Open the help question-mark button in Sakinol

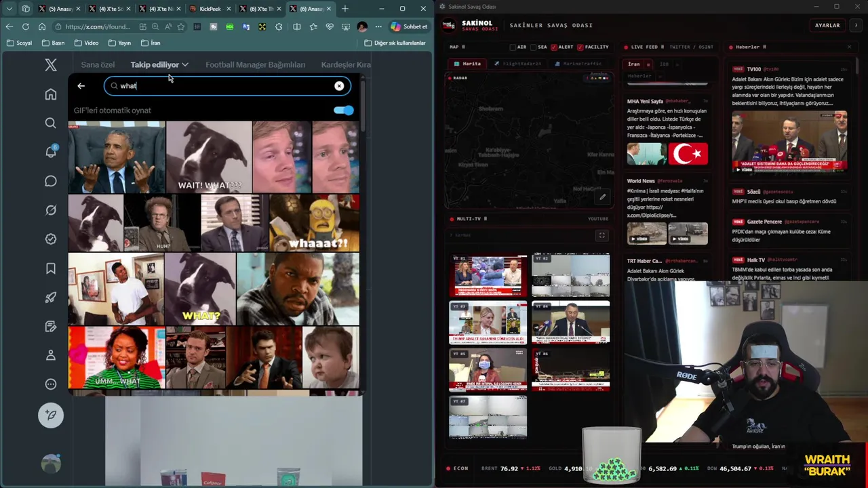(x=856, y=25)
